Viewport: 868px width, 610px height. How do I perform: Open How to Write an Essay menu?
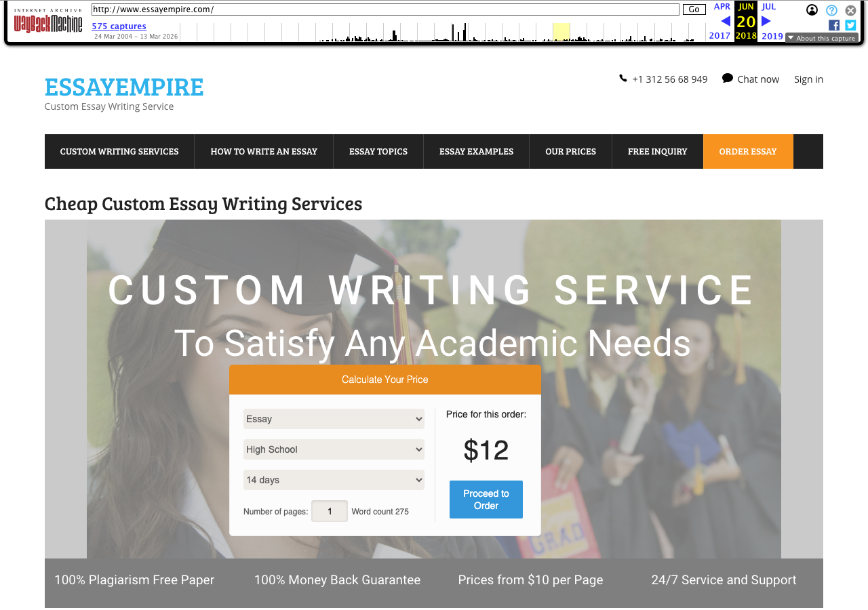point(264,151)
